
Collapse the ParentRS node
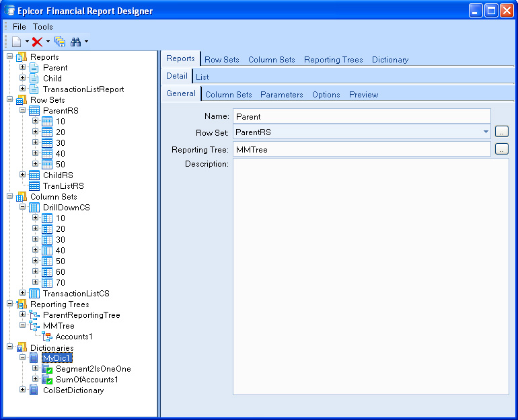22,110
